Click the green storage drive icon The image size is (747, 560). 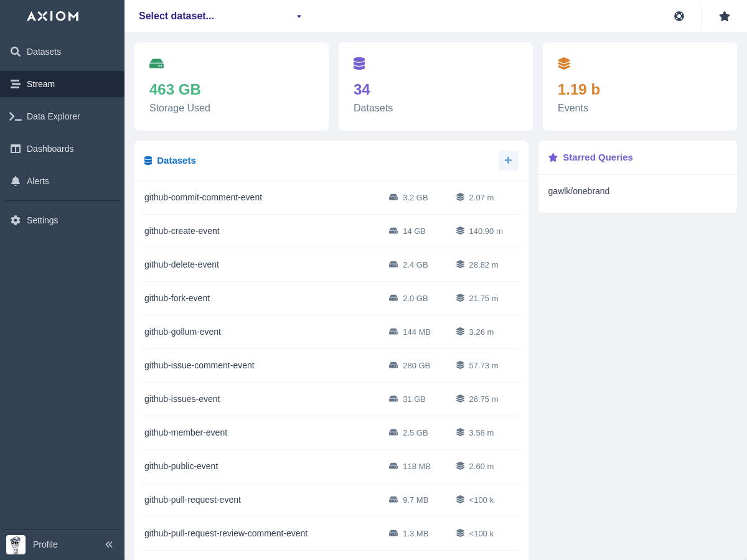(156, 63)
